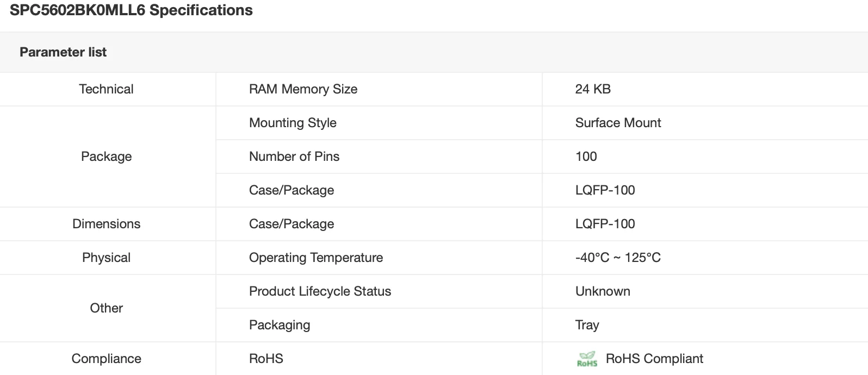The height and width of the screenshot is (375, 868).
Task: Click the Mounting Style parameter
Action: 293,123
